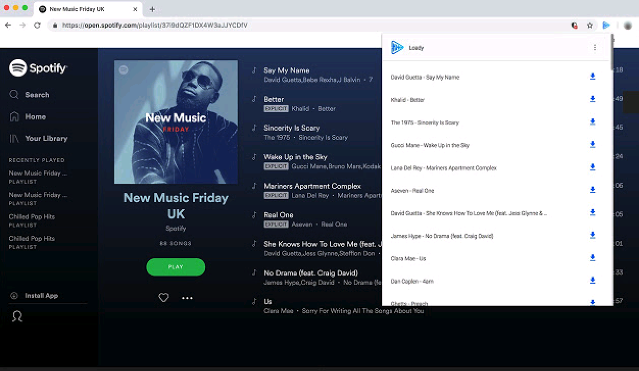Download James Hype - No Drama
The width and height of the screenshot is (639, 371).
(593, 235)
